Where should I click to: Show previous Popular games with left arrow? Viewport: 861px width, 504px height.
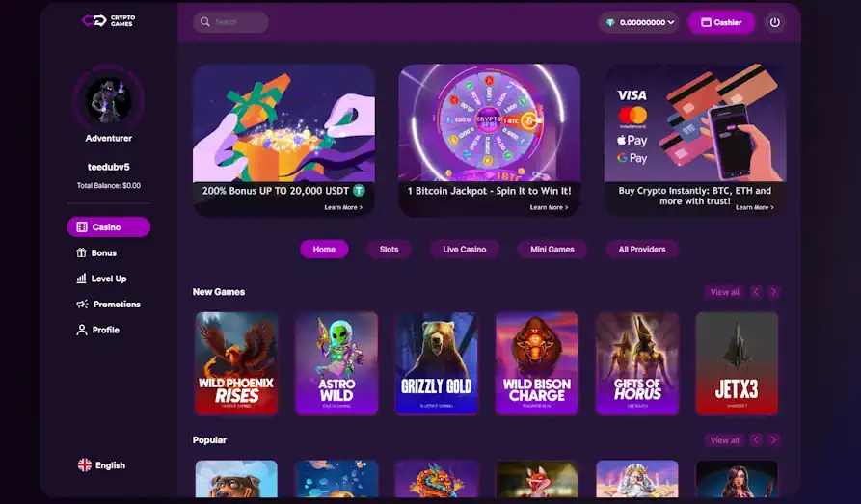point(756,439)
